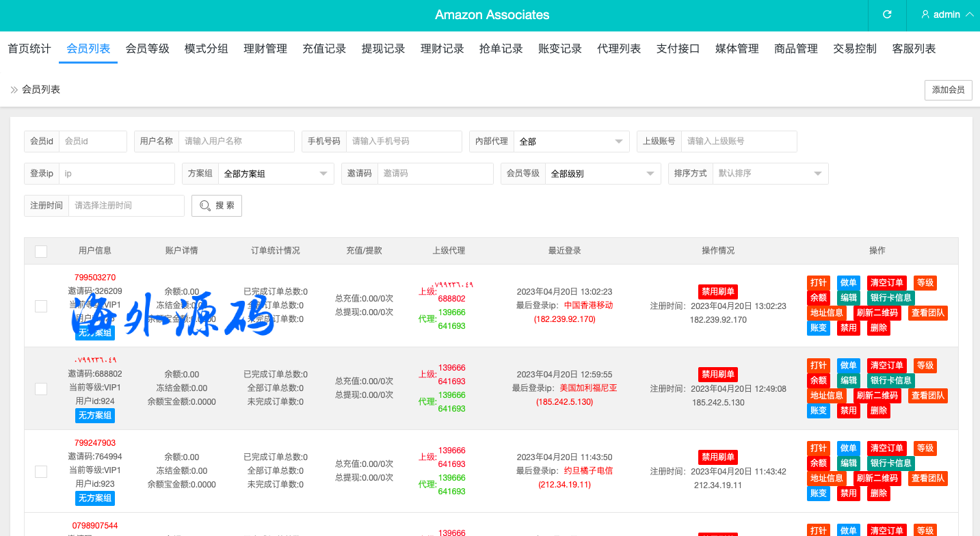Viewport: 980px width, 536px height.
Task: Open the calendar registration time field
Action: pyautogui.click(x=126, y=206)
